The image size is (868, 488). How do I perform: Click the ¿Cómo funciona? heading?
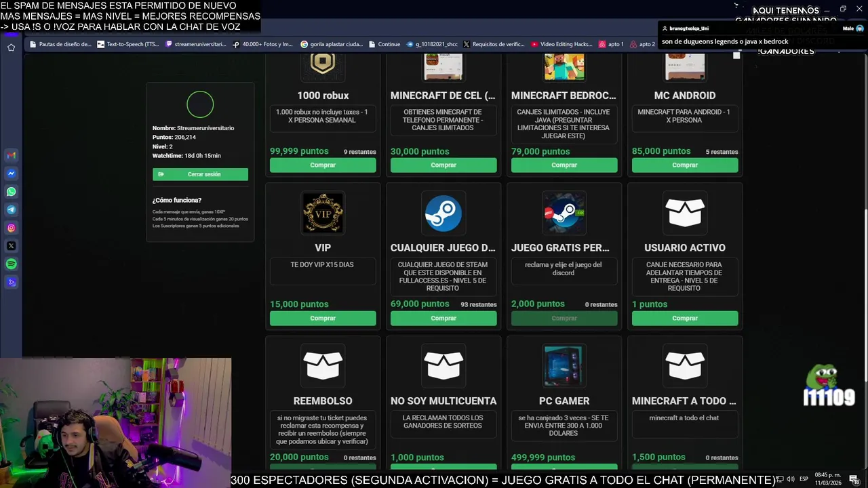pos(177,200)
